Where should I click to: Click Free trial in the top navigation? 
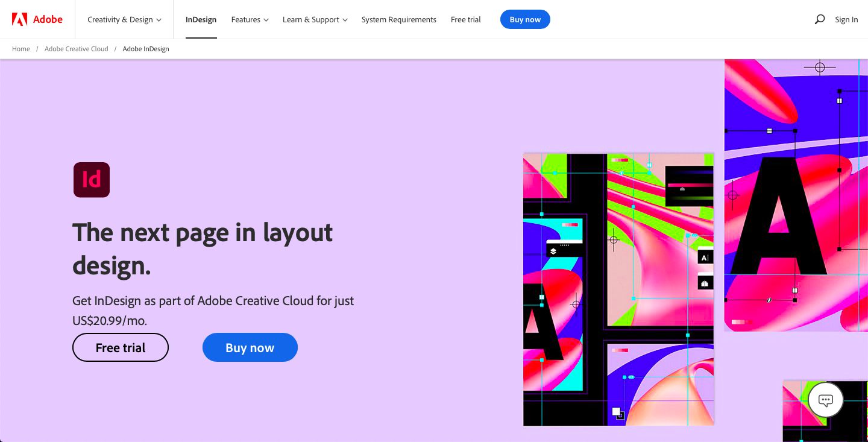[466, 19]
